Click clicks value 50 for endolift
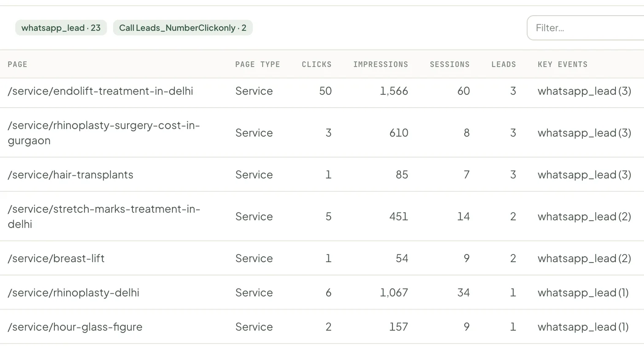The height and width of the screenshot is (350, 644). pyautogui.click(x=325, y=91)
